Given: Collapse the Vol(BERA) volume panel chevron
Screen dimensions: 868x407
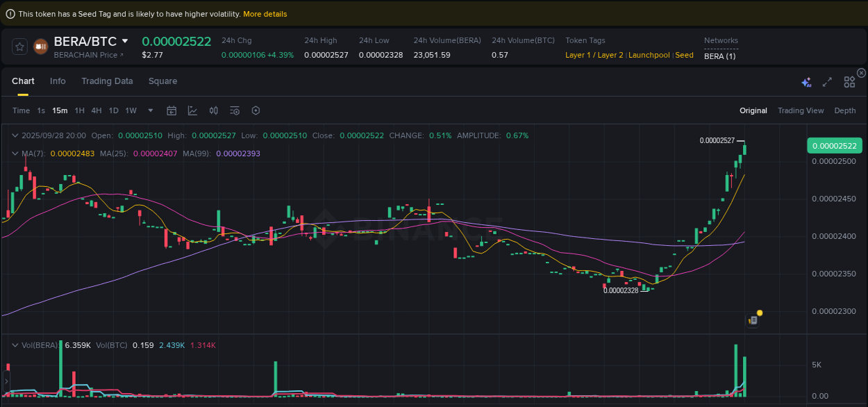Looking at the screenshot, I should [15, 344].
